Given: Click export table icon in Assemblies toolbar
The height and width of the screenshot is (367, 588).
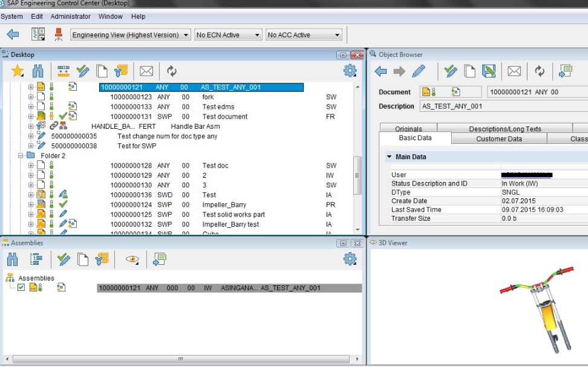Looking at the screenshot, I should 159,259.
